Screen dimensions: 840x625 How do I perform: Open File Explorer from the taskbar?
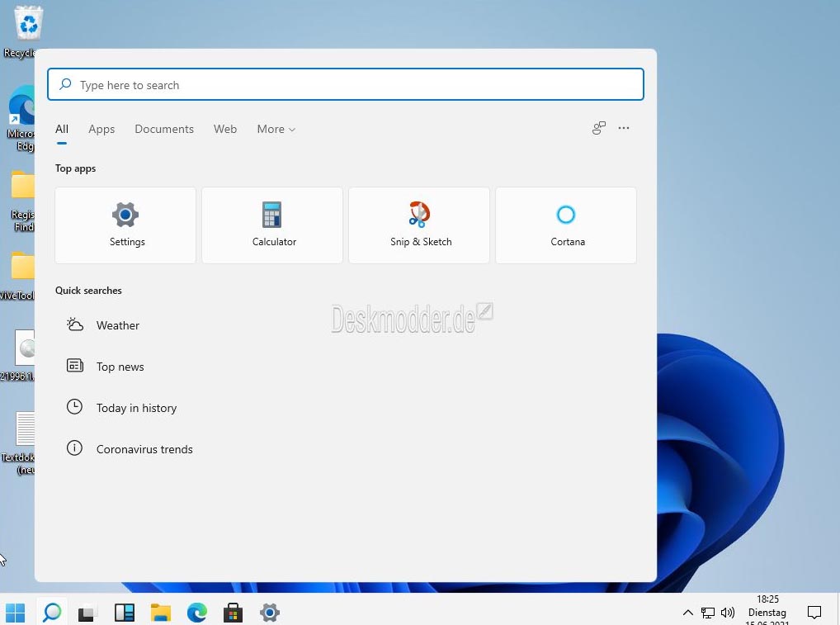[x=161, y=612]
